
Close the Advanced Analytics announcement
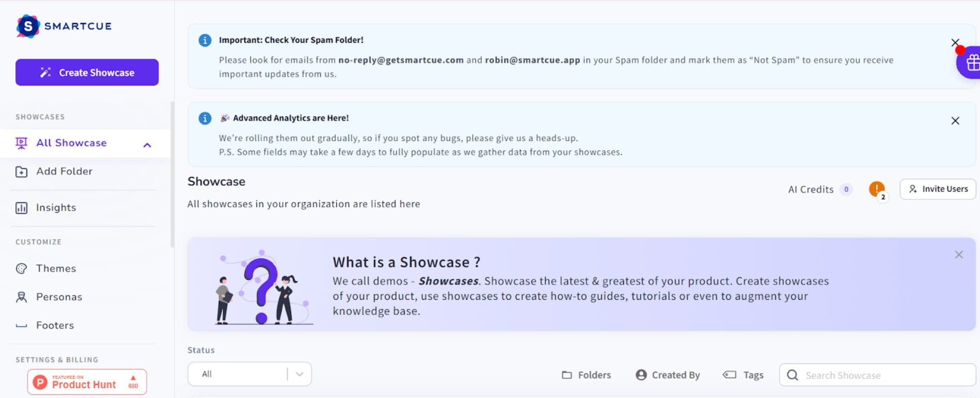point(955,120)
